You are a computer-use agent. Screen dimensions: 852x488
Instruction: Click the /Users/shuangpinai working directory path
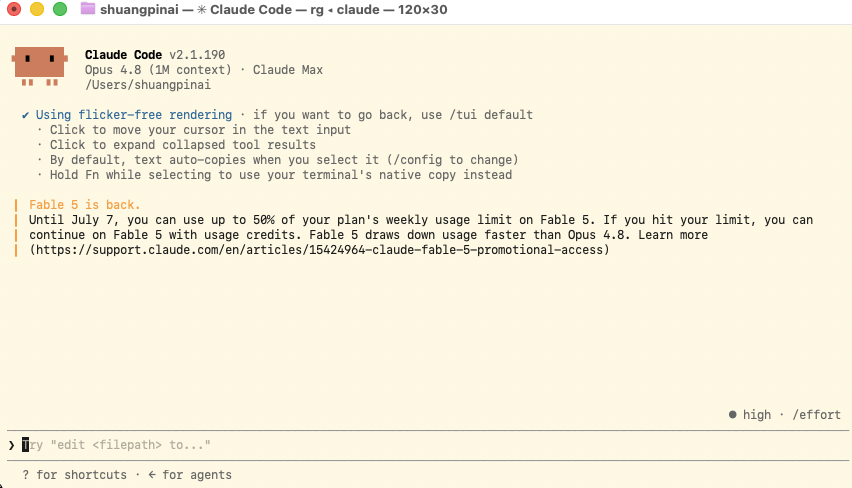tap(147, 85)
